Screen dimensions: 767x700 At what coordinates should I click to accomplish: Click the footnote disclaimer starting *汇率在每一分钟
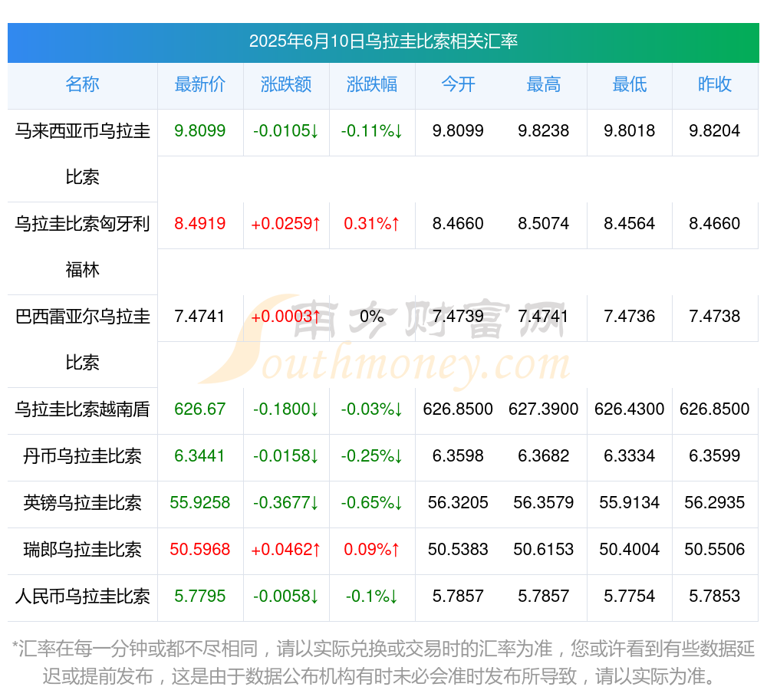pyautogui.click(x=383, y=662)
